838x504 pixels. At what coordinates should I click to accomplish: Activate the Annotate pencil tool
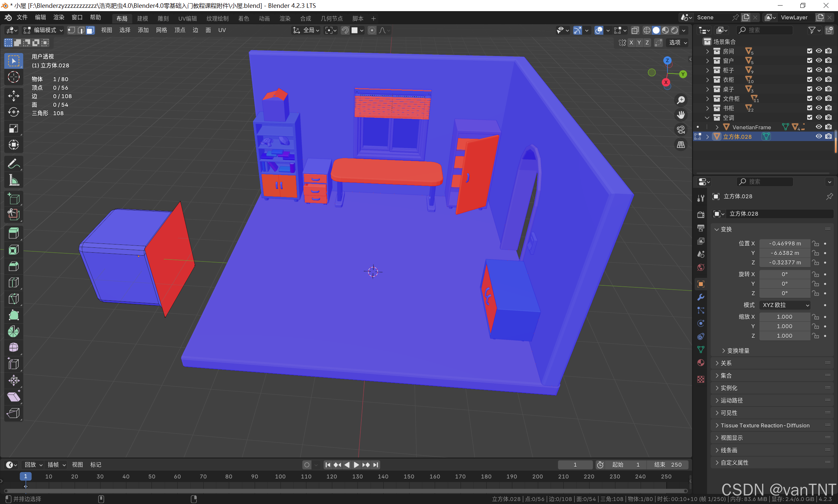tap(14, 164)
